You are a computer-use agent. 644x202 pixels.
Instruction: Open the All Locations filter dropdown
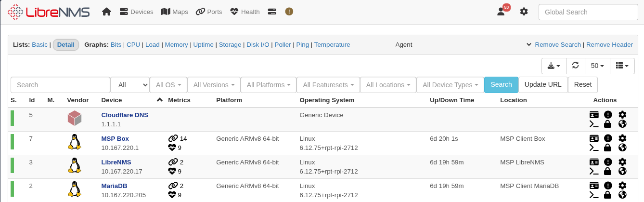[388, 85]
